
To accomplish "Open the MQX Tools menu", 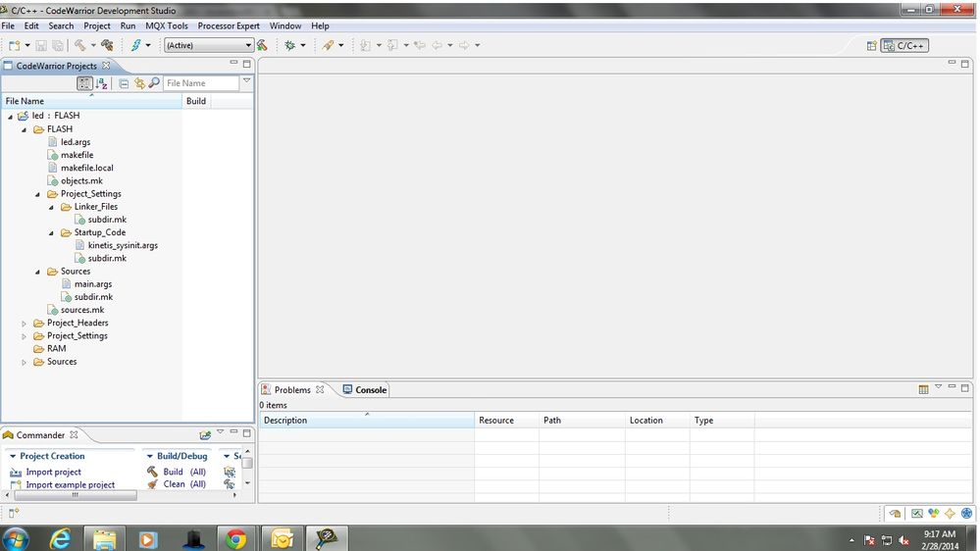I will [x=166, y=25].
